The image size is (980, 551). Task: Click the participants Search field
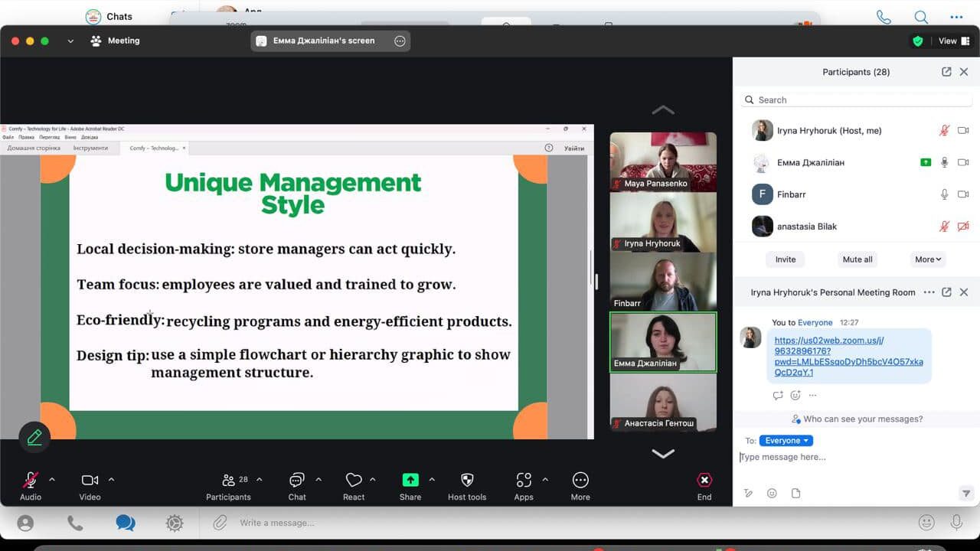(856, 100)
